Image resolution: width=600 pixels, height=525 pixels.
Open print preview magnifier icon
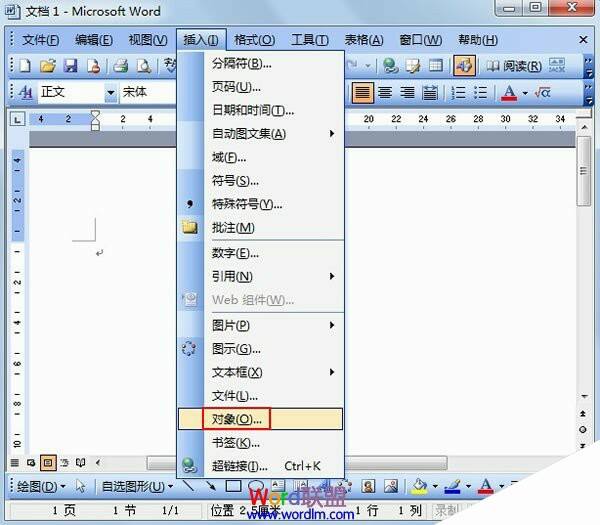click(143, 66)
